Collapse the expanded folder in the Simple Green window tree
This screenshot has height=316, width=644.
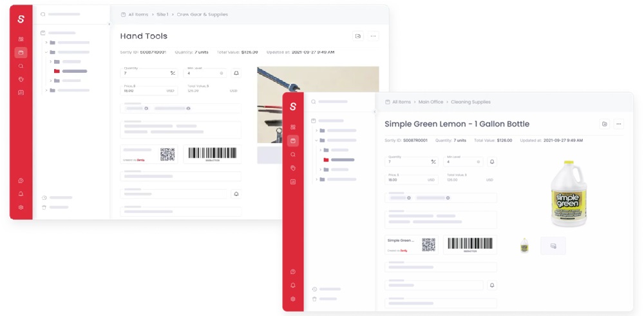point(316,140)
